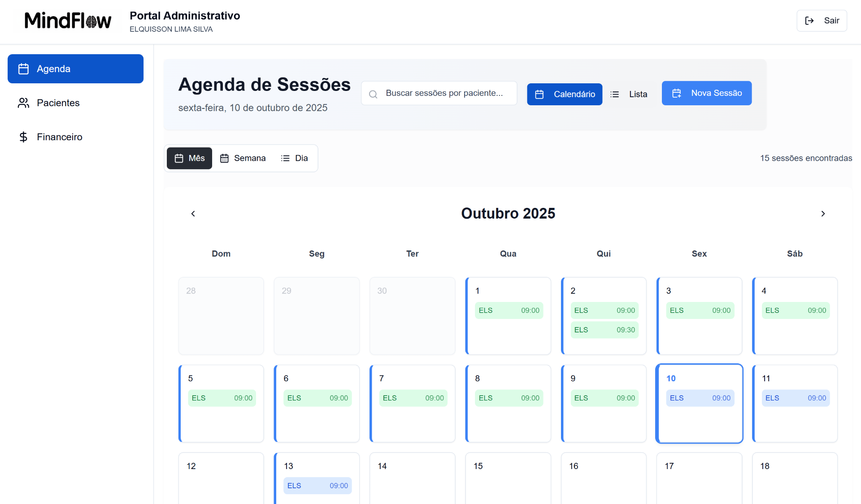Viewport: 861px width, 504px height.
Task: Focus the Buscar sessões por paciente field
Action: click(x=444, y=93)
